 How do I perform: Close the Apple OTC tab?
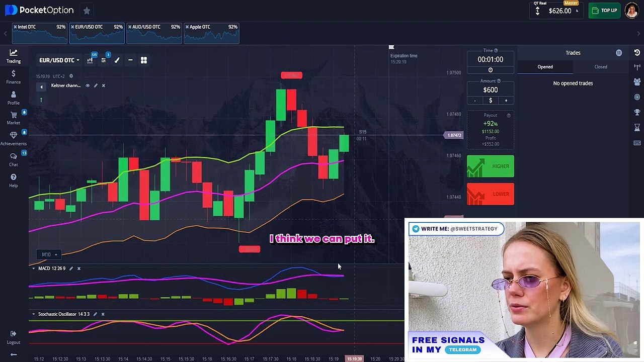coord(187,27)
